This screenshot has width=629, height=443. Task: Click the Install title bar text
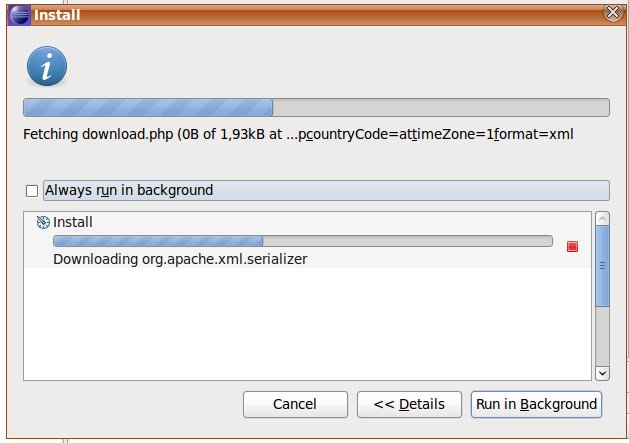point(56,14)
